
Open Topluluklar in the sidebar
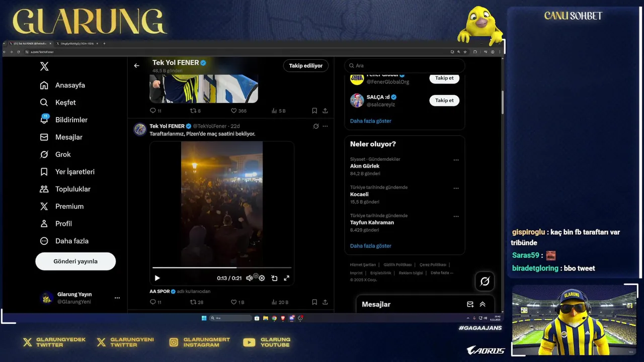65,189
